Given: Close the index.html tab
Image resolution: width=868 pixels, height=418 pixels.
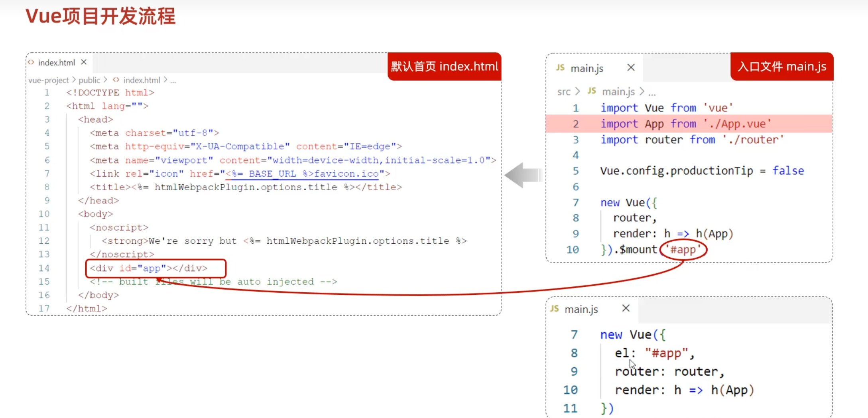Looking at the screenshot, I should (x=84, y=62).
